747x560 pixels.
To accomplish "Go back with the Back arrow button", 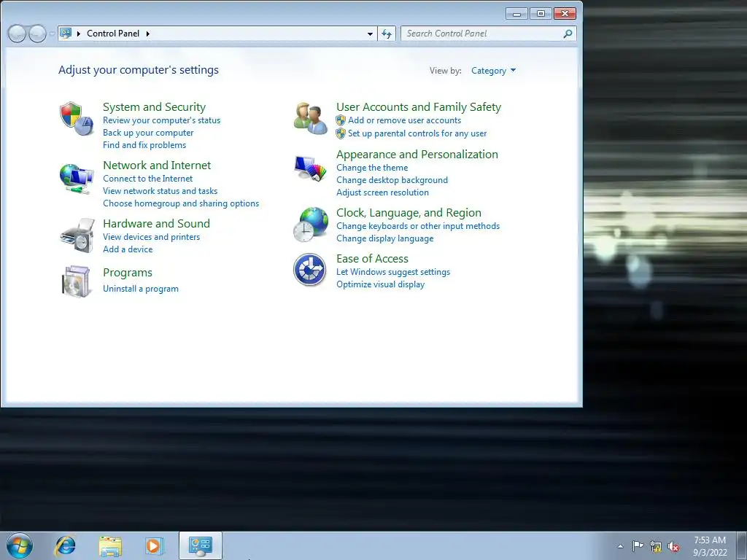I will tap(18, 34).
